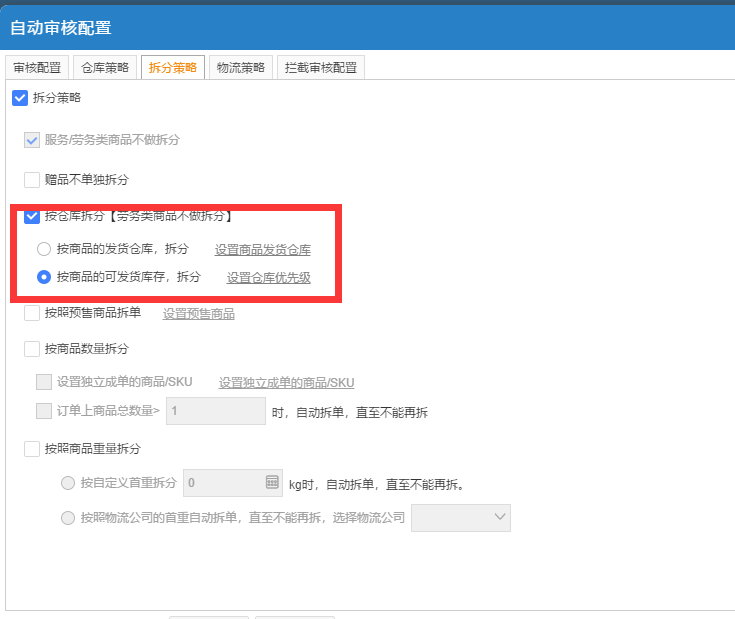
Task: Switch to the 审核配置 tab
Action: pos(37,68)
